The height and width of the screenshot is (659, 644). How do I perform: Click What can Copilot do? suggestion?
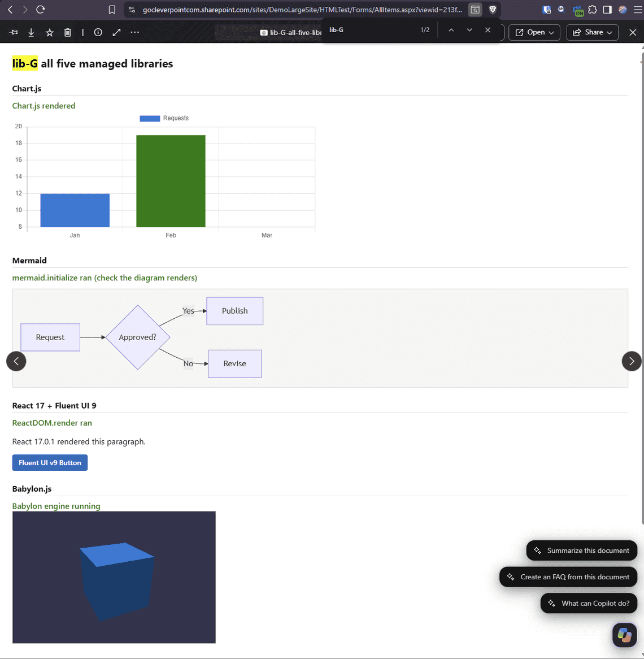(x=589, y=603)
